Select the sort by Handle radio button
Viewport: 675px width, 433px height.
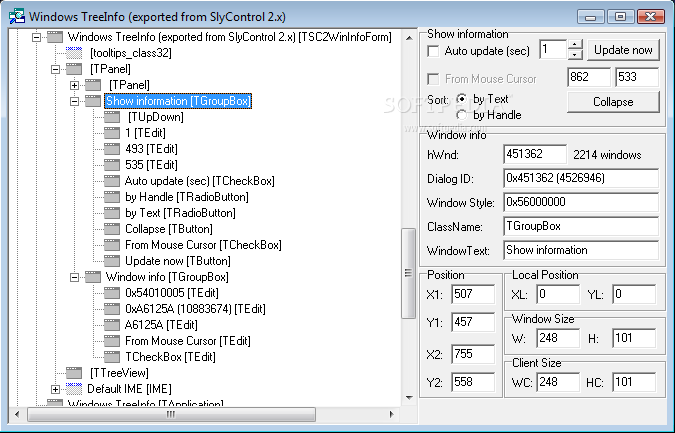461,115
